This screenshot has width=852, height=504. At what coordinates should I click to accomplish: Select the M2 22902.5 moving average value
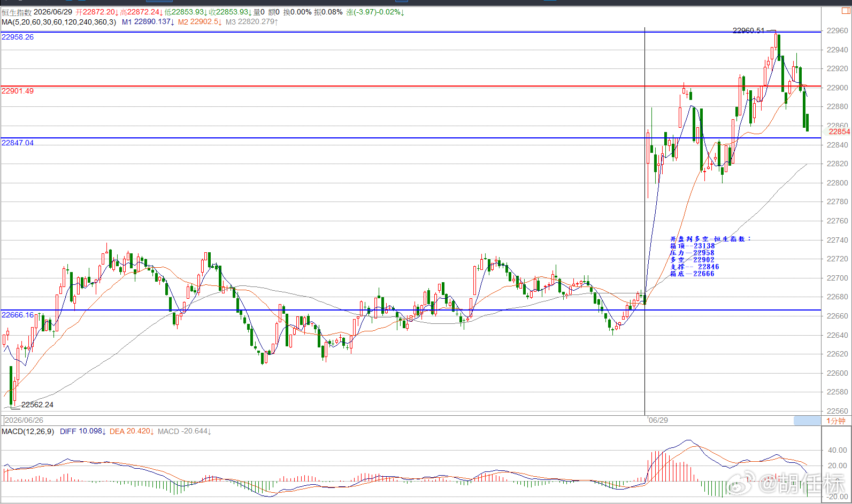point(200,22)
